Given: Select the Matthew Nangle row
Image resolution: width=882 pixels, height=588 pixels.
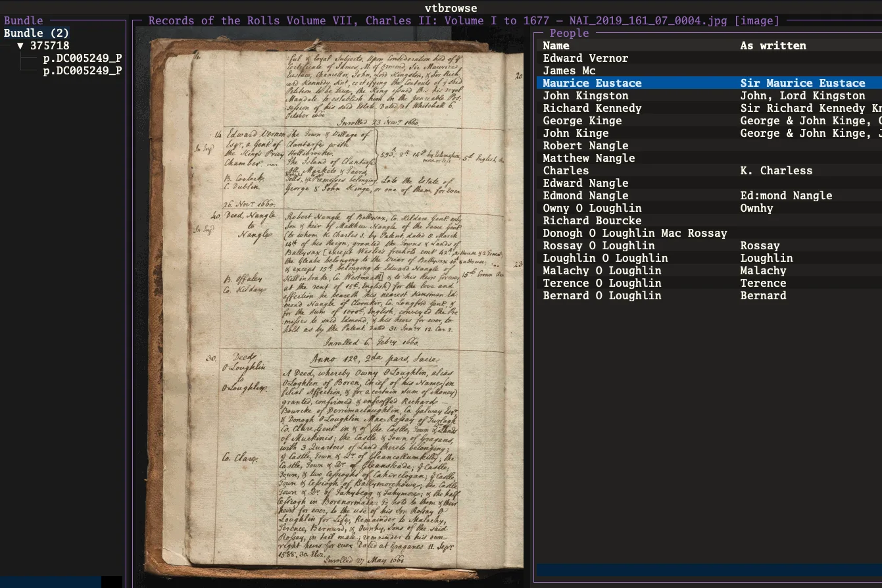Looking at the screenshot, I should (709, 158).
